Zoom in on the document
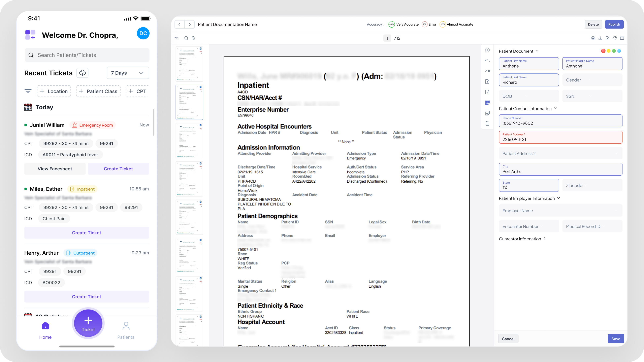The height and width of the screenshot is (362, 644). point(193,38)
